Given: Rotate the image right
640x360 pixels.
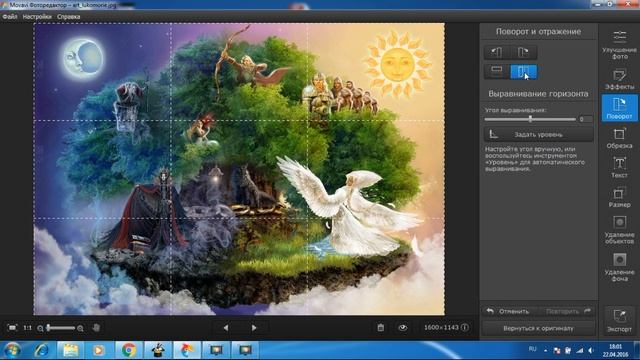Looking at the screenshot, I should (x=523, y=52).
